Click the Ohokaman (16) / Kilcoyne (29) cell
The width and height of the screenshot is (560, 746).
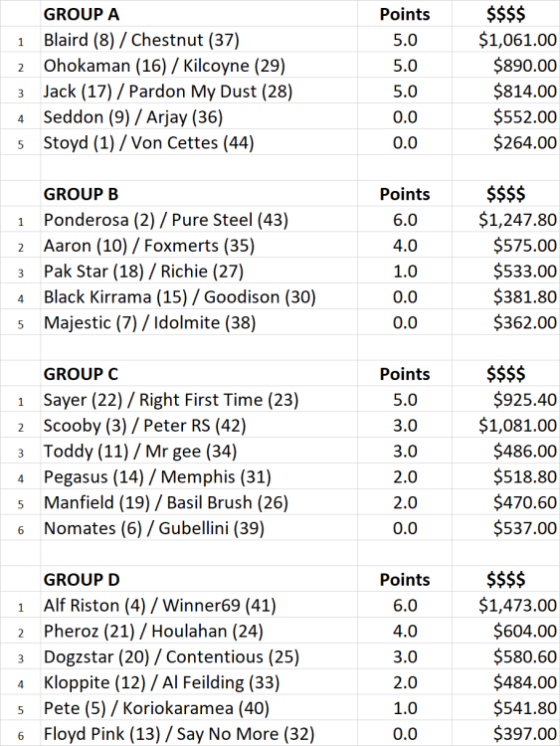pos(199,66)
